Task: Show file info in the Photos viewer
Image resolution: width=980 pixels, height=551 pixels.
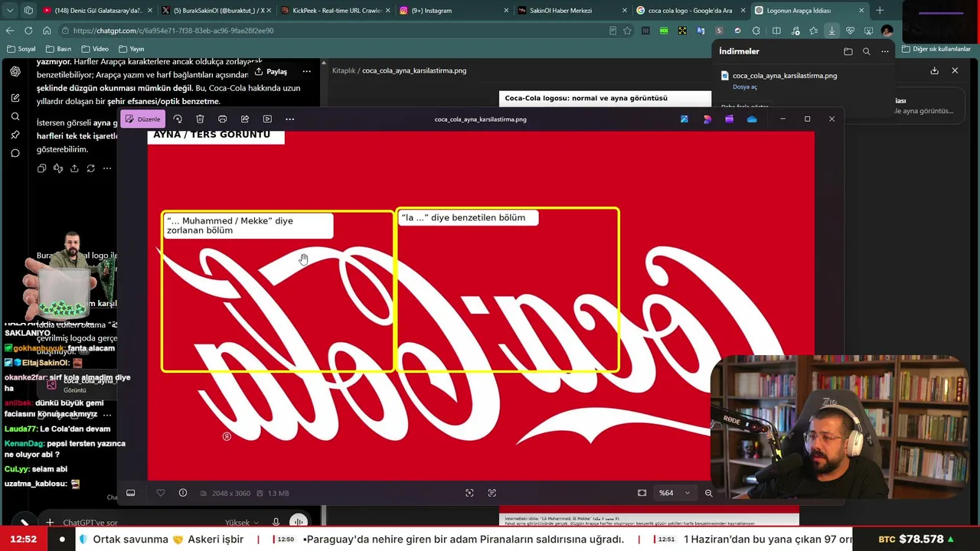Action: click(183, 493)
